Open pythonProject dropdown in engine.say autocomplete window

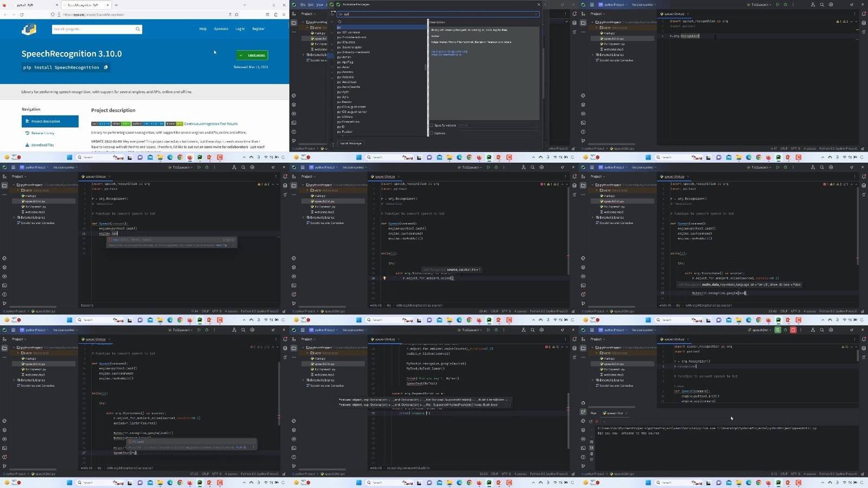35,167
